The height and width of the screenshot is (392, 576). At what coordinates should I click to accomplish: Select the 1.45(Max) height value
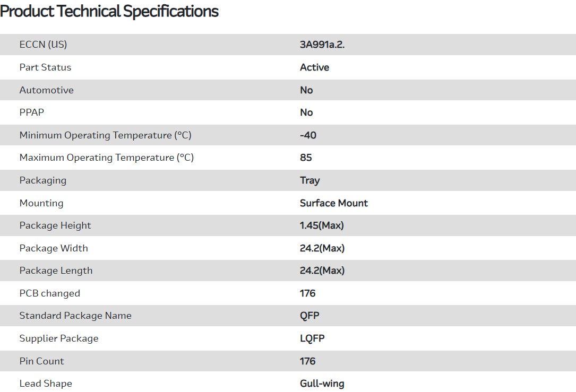click(322, 225)
